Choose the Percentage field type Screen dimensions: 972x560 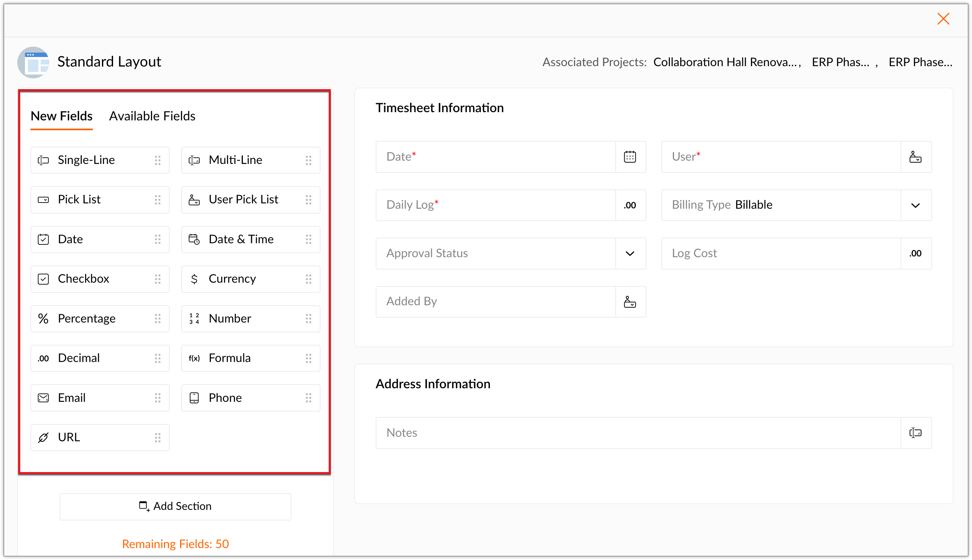click(100, 319)
